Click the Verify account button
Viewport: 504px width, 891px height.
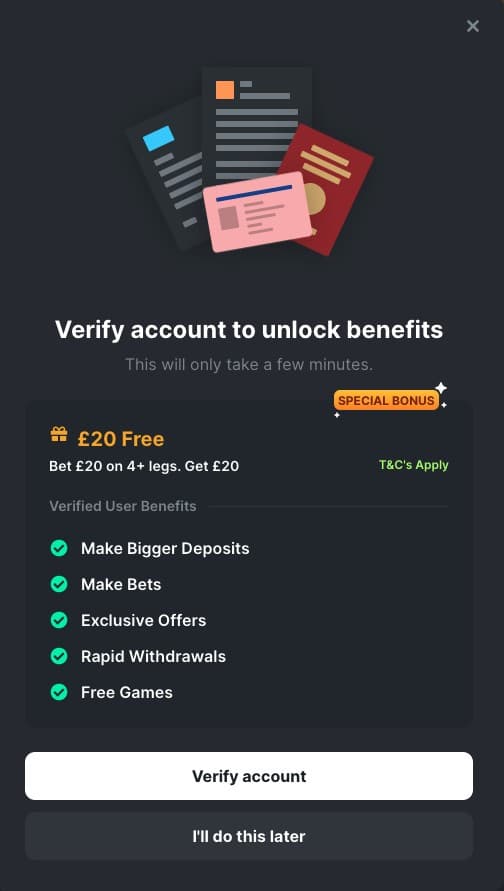pos(249,776)
